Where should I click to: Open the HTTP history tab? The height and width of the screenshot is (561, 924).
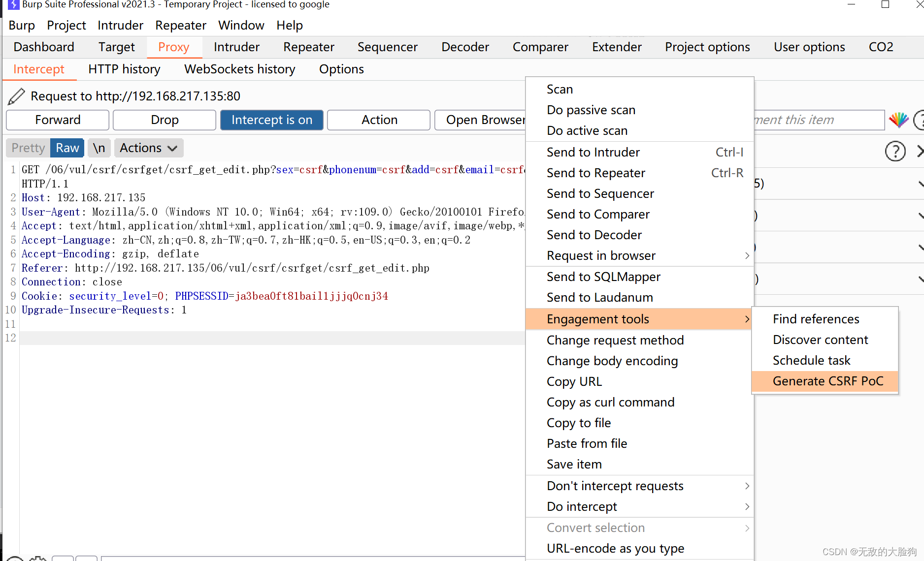click(125, 69)
